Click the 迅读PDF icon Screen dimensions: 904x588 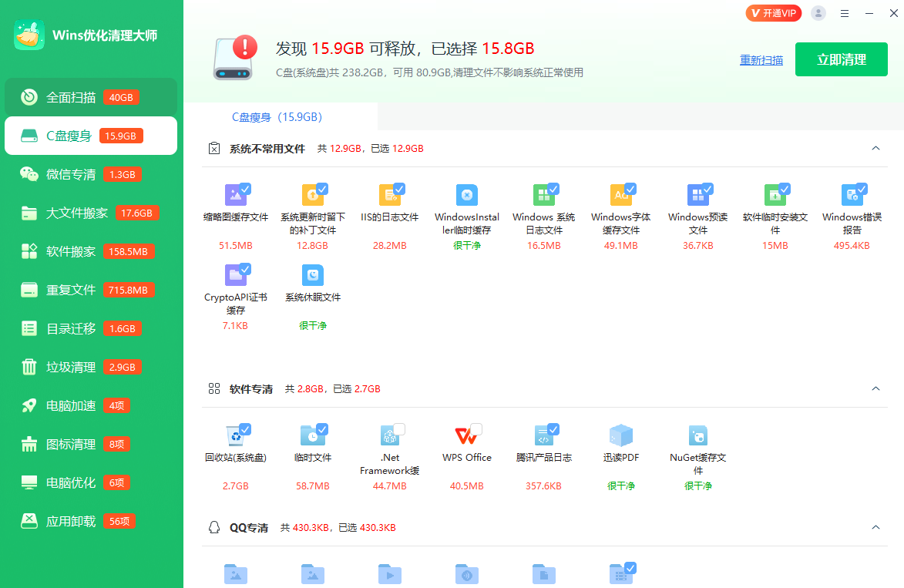point(620,436)
